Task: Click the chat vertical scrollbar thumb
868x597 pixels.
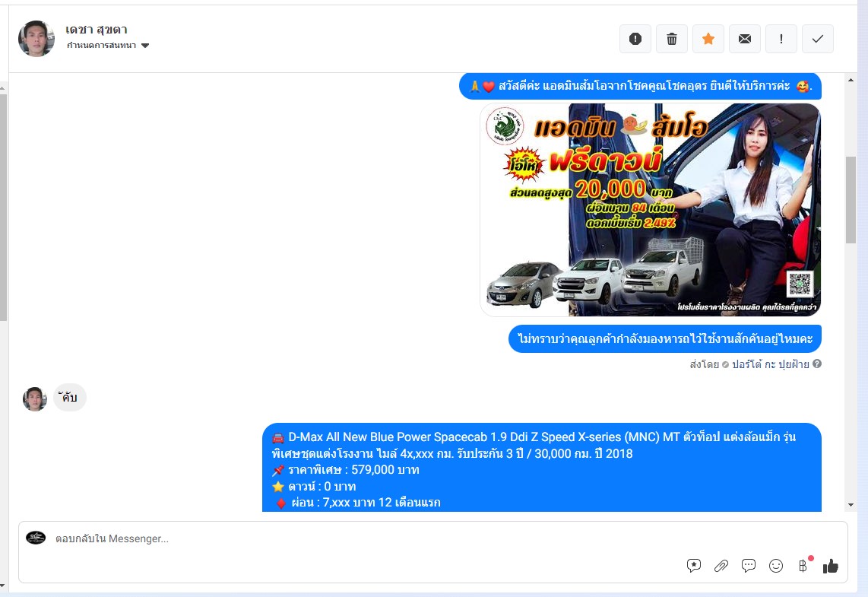Action: click(x=851, y=199)
